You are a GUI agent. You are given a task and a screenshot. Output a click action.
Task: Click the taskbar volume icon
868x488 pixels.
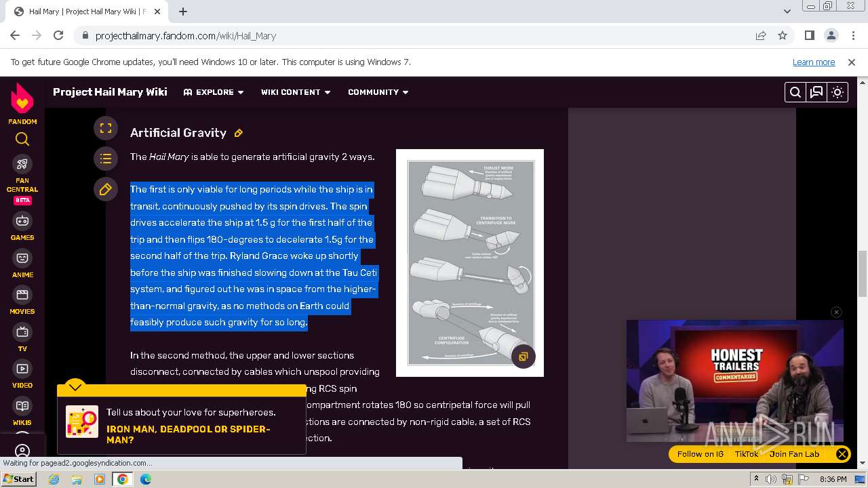[771, 479]
